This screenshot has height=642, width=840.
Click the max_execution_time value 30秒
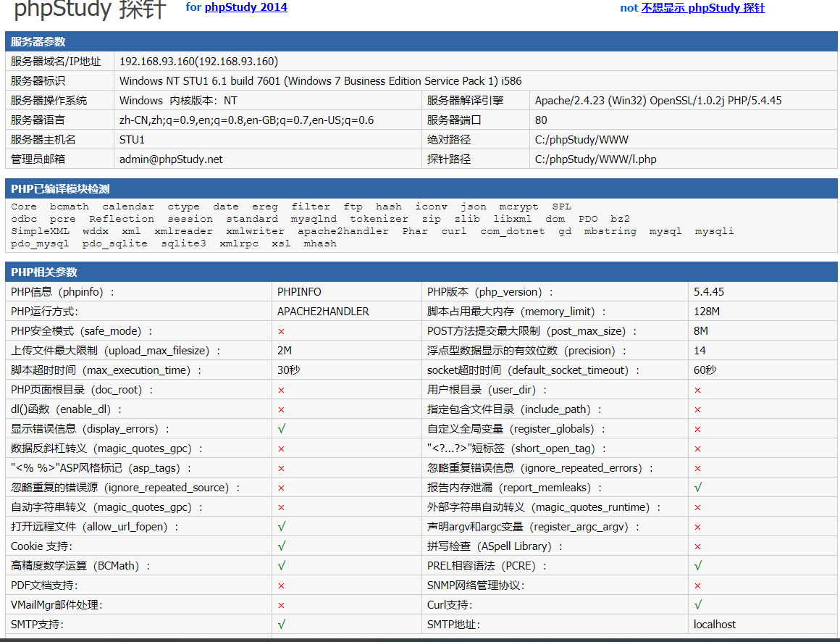tap(289, 370)
